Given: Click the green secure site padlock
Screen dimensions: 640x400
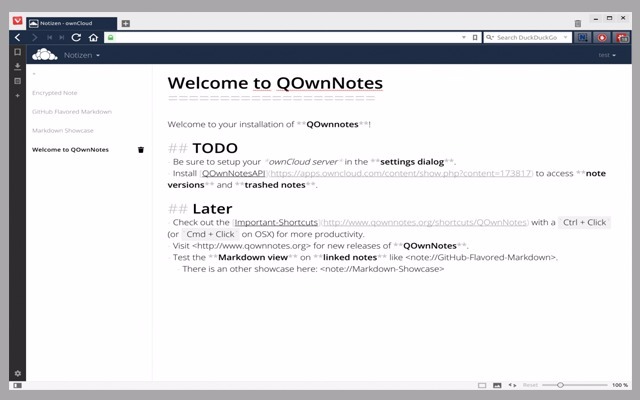Looking at the screenshot, I should point(110,38).
